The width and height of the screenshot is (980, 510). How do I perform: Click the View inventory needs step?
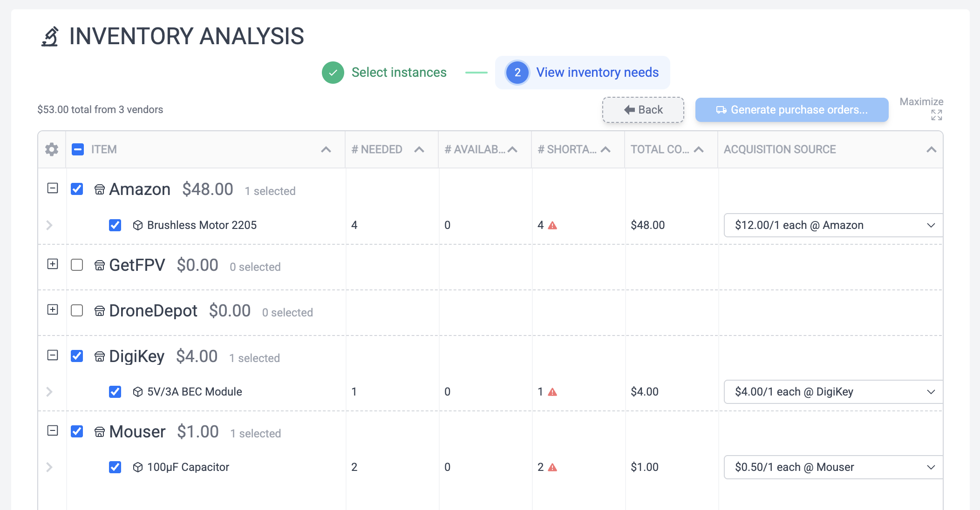tap(598, 72)
